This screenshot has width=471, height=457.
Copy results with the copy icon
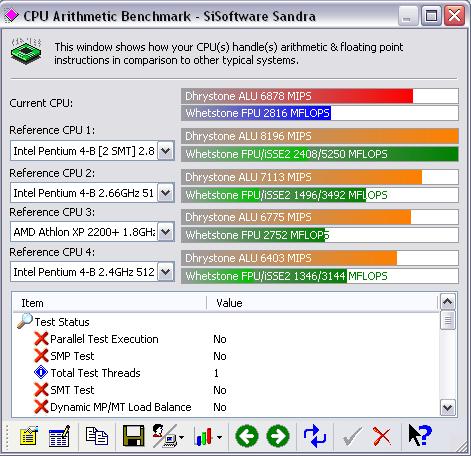pos(97,436)
